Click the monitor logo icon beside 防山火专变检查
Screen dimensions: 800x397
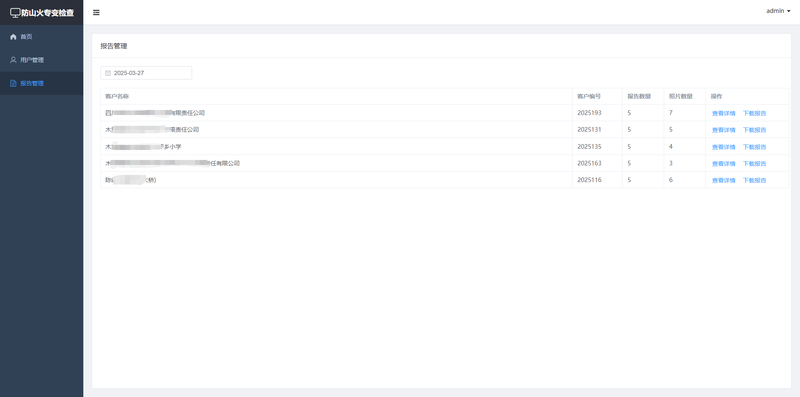[x=15, y=13]
